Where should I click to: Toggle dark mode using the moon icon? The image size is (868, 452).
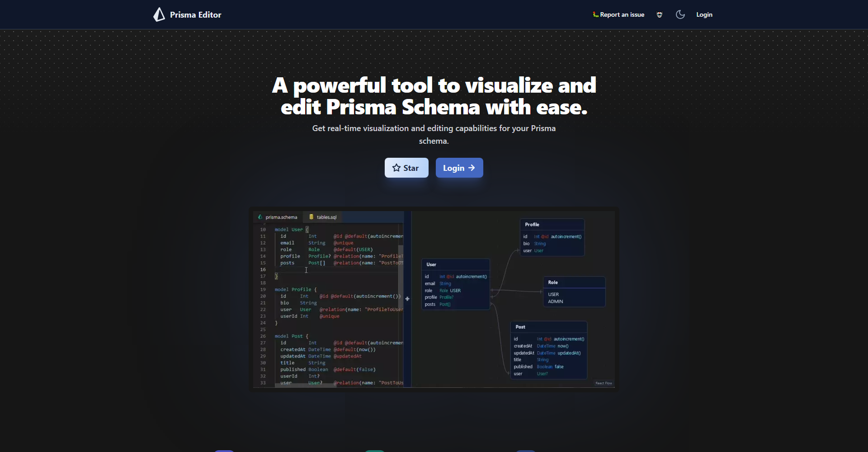[680, 14]
